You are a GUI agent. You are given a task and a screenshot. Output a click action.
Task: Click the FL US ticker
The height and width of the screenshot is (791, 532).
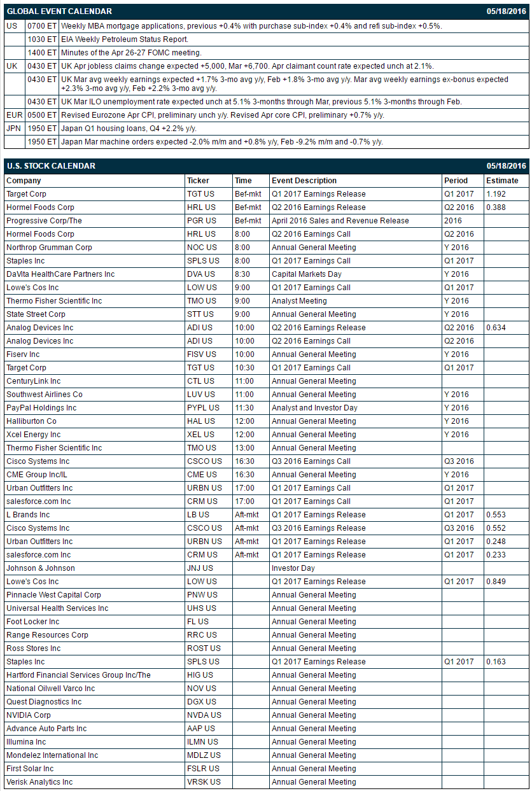(198, 622)
